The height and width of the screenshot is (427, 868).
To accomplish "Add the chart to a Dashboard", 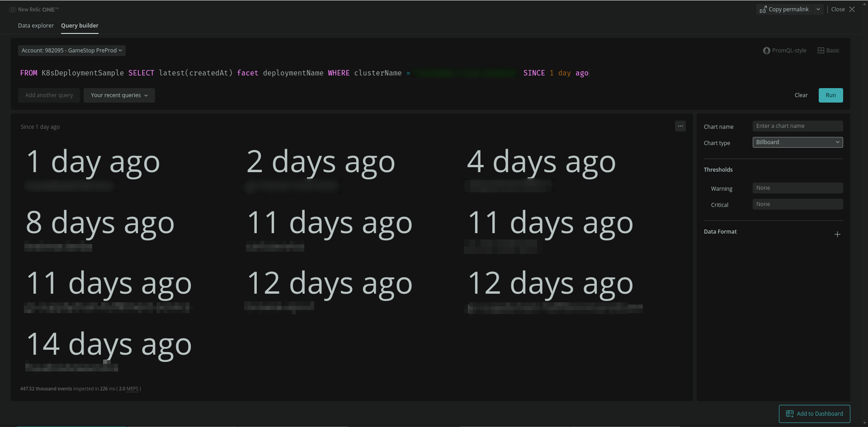I will (x=814, y=413).
